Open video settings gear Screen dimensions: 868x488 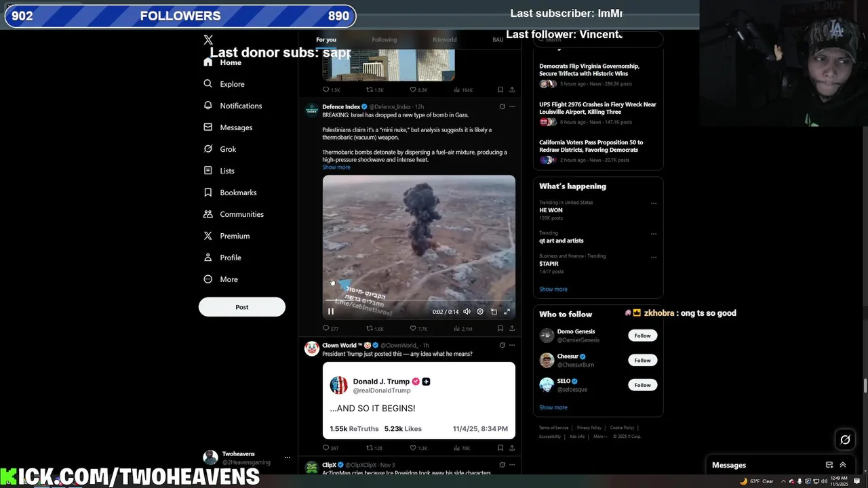click(x=480, y=312)
